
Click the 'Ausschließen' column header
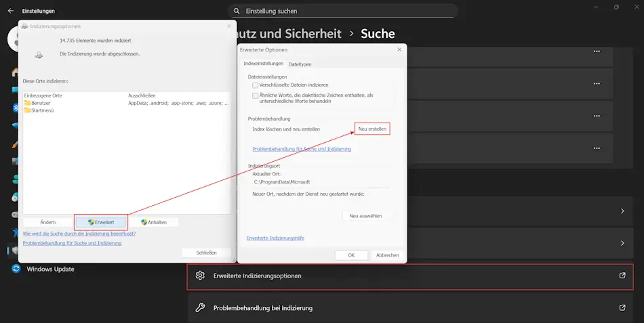pyautogui.click(x=142, y=95)
